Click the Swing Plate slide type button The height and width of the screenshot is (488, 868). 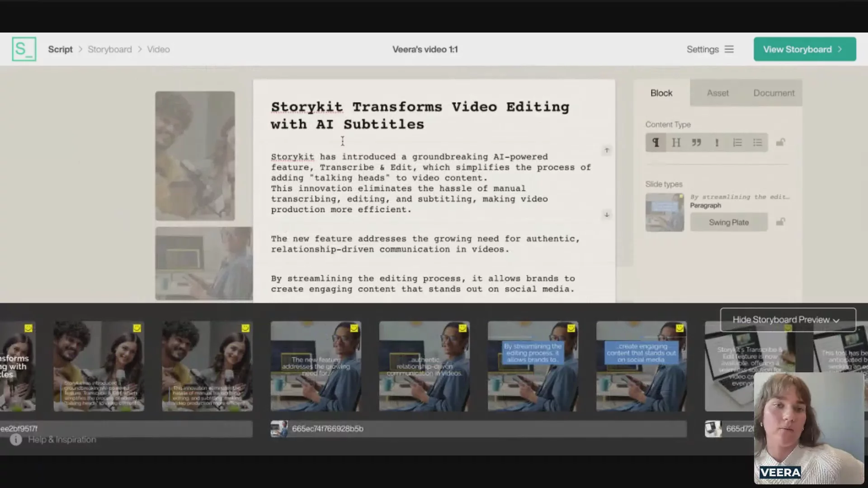729,222
